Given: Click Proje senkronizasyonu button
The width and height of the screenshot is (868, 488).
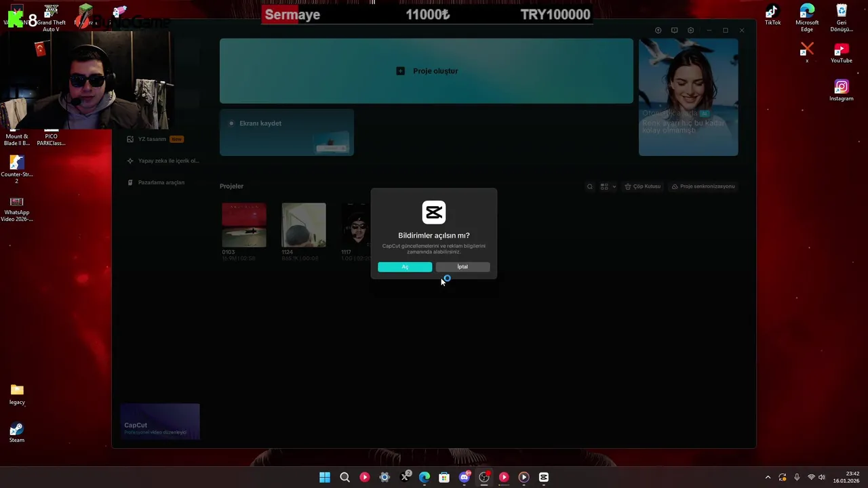Looking at the screenshot, I should (x=703, y=186).
